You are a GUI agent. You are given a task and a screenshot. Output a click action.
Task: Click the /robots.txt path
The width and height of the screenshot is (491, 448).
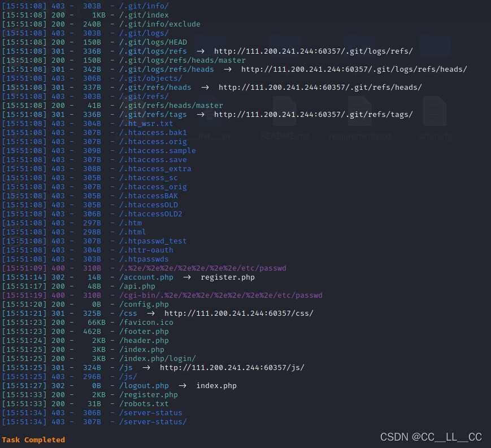click(x=144, y=404)
